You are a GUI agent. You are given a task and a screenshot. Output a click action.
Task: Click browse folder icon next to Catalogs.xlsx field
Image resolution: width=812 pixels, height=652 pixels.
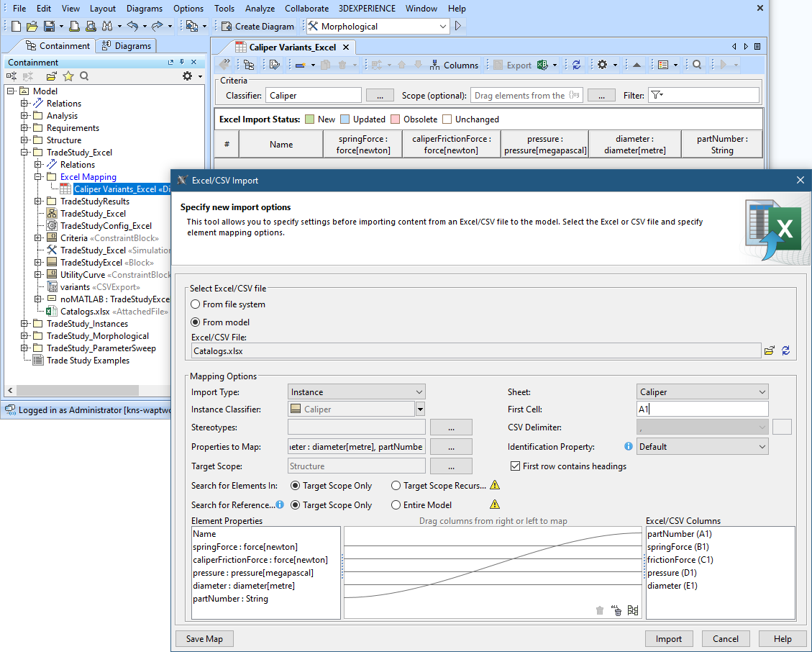[770, 350]
